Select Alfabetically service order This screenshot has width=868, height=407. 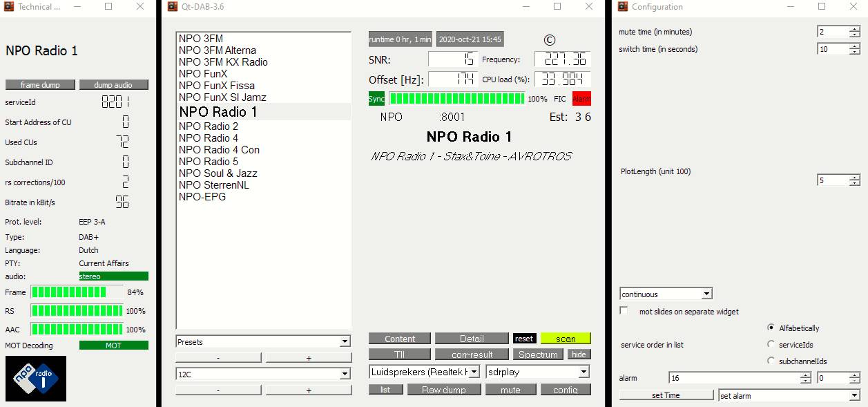coord(771,328)
